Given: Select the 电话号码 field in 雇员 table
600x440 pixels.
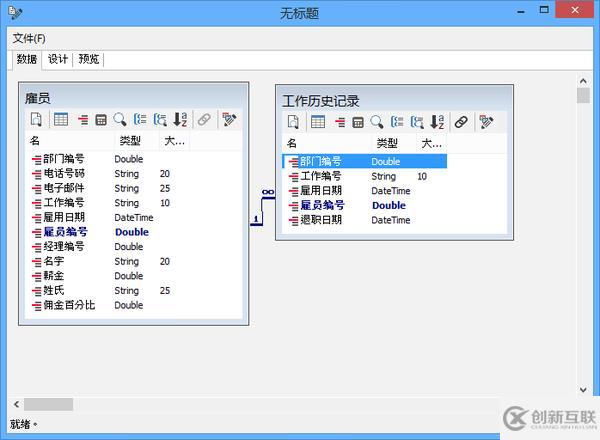Looking at the screenshot, I should (64, 173).
